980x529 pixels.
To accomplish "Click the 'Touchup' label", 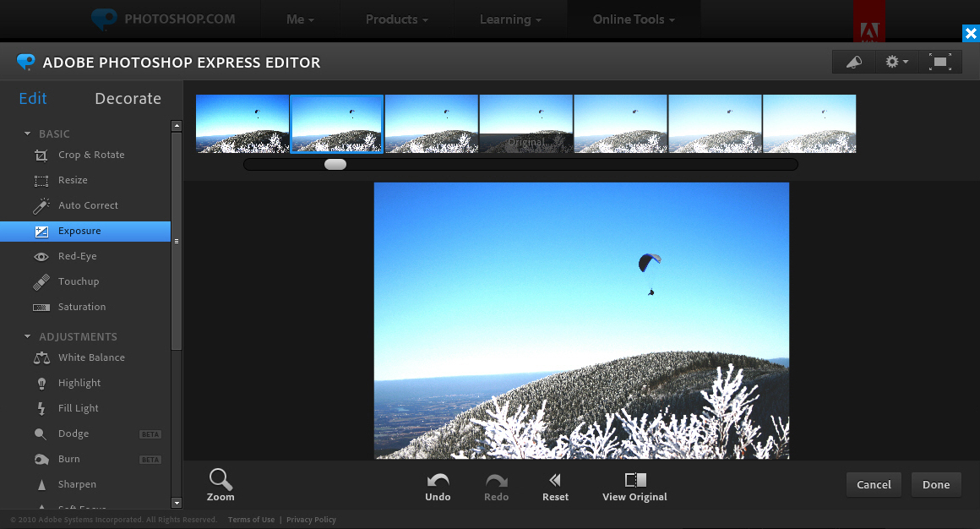I will pos(79,281).
